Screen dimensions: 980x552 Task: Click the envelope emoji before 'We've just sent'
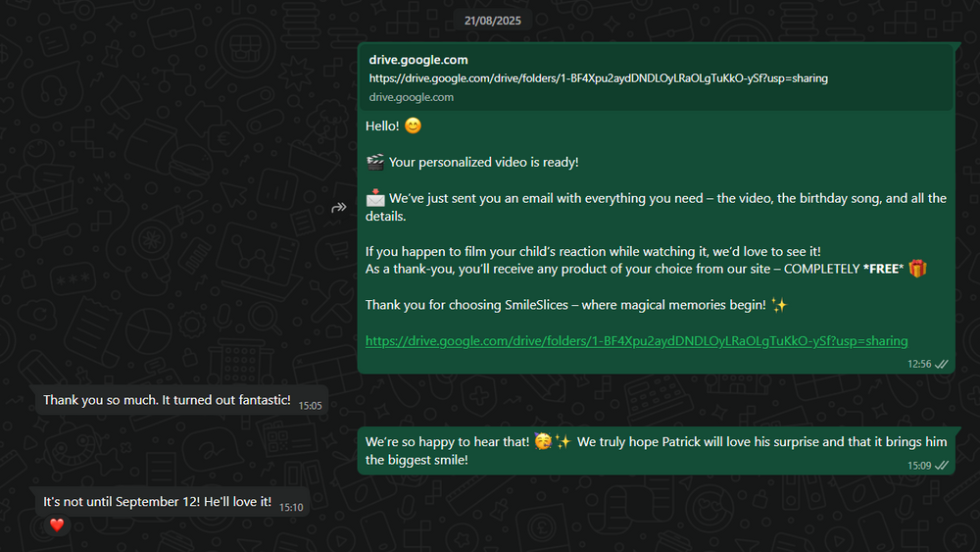[x=374, y=198]
